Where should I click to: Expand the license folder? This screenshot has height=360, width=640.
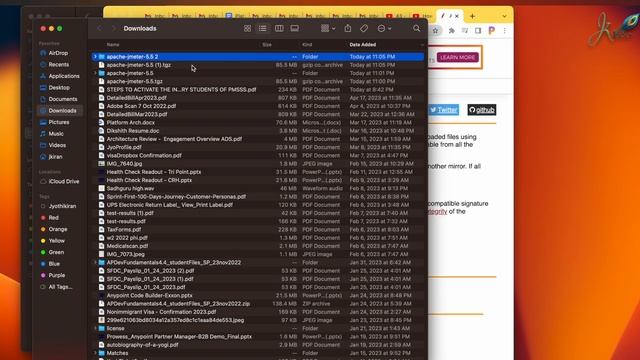pyautogui.click(x=95, y=328)
